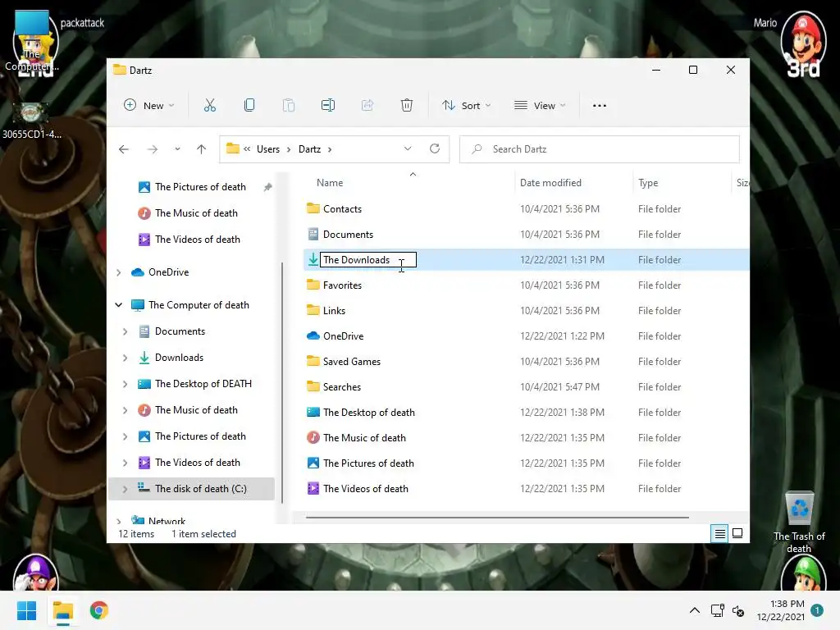Select The disk of death (C:) in sidebar
The height and width of the screenshot is (630, 840).
(192, 489)
